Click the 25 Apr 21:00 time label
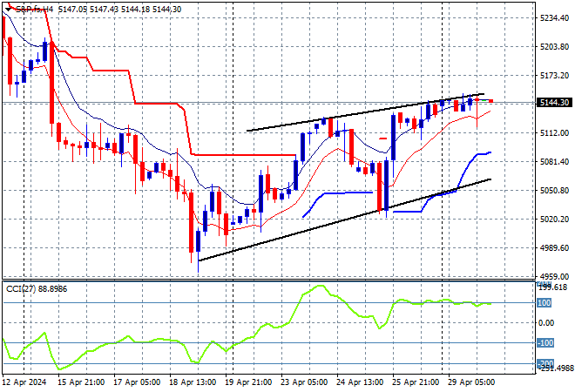This screenshot has height=392, width=575. tap(416, 382)
